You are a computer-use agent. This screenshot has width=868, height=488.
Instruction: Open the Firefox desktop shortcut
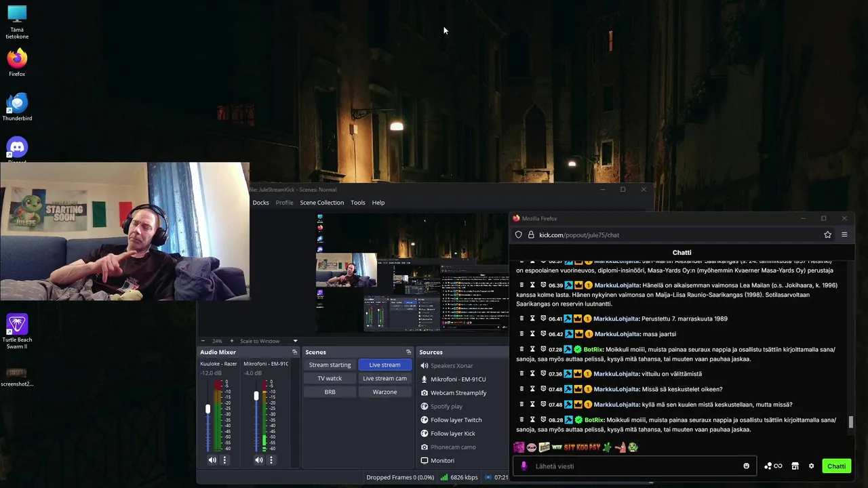pyautogui.click(x=17, y=62)
